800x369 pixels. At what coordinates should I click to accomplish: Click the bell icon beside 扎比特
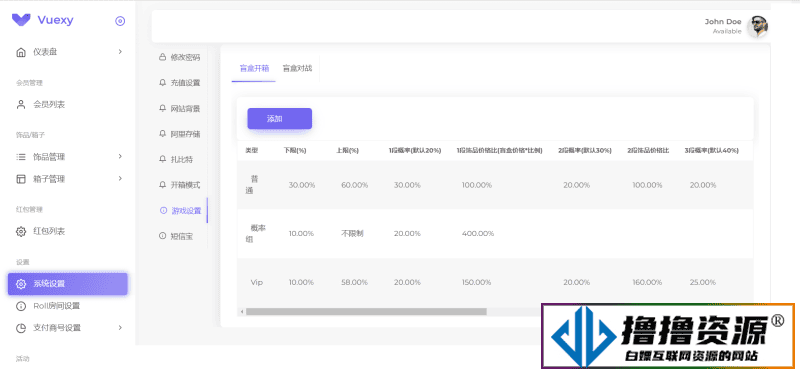163,159
